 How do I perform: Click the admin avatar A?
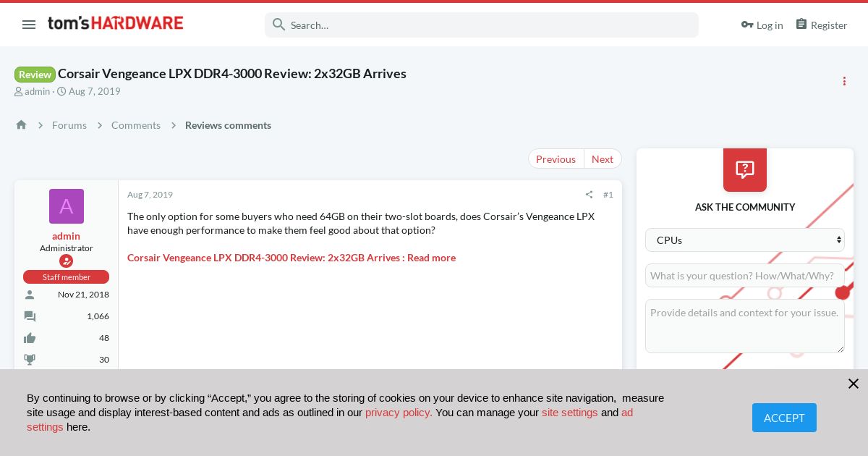point(67,206)
